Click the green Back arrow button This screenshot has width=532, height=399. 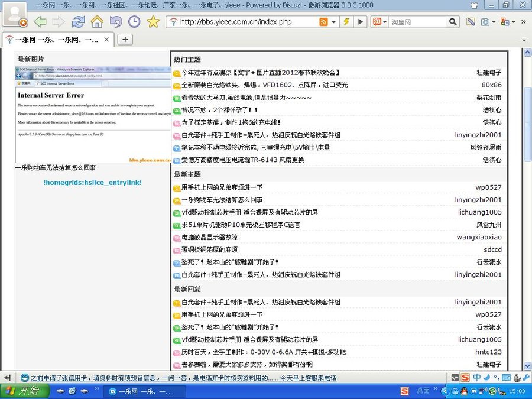(x=40, y=22)
